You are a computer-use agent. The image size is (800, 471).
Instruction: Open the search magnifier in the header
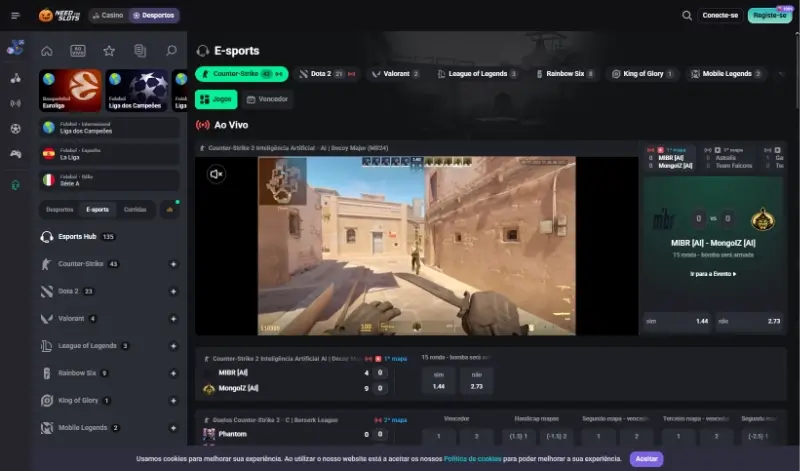coord(687,15)
